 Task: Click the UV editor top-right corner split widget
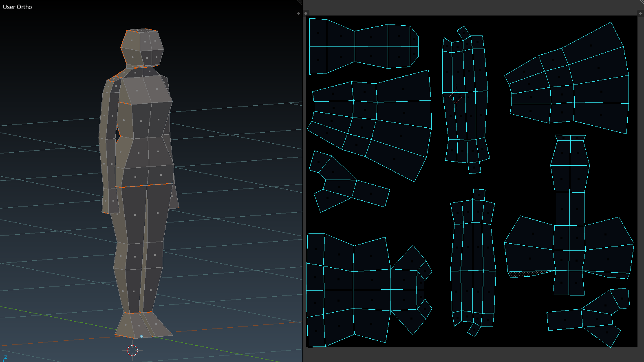pyautogui.click(x=642, y=2)
